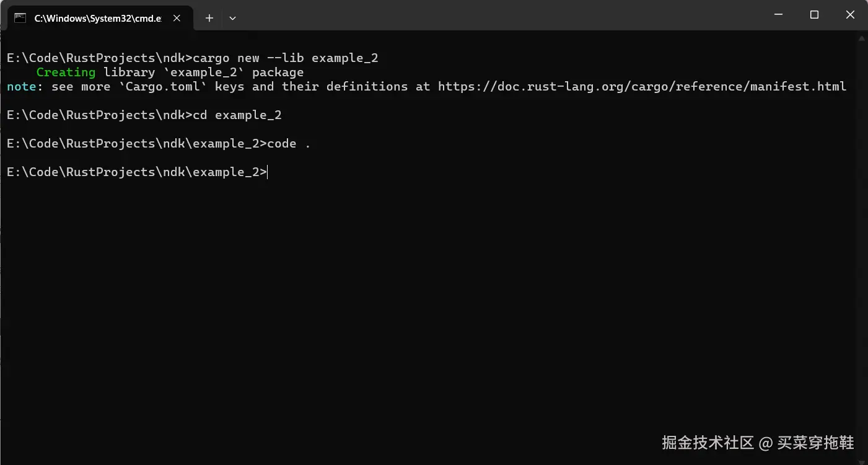Click the 掘金技术社区 watermark text
Image resolution: width=868 pixels, height=465 pixels.
point(708,443)
